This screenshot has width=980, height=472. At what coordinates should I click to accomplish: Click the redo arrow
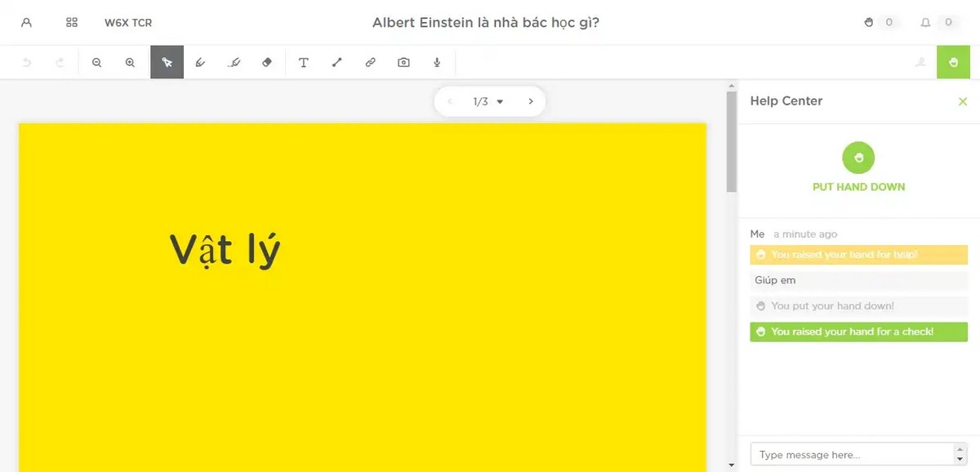coord(60,62)
